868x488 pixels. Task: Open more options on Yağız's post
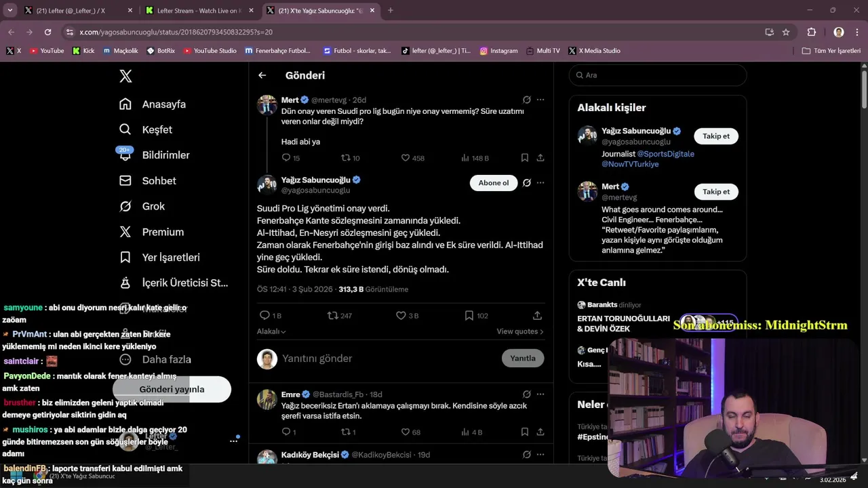(x=540, y=183)
